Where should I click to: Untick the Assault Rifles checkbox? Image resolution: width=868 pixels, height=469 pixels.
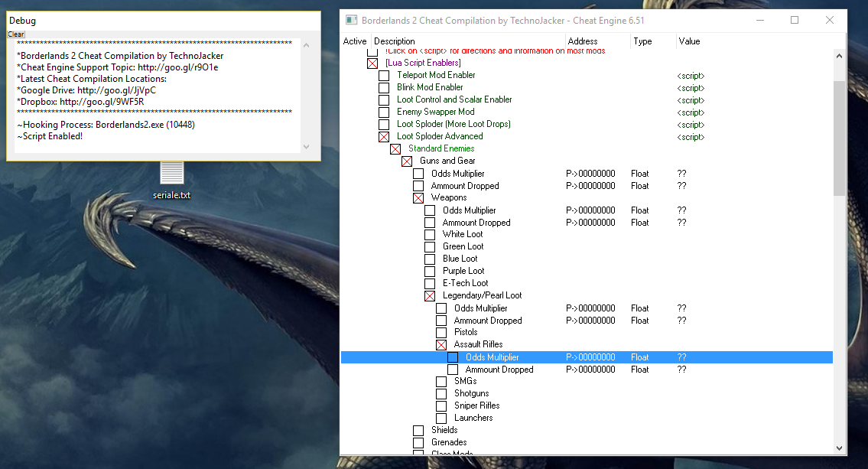[442, 345]
